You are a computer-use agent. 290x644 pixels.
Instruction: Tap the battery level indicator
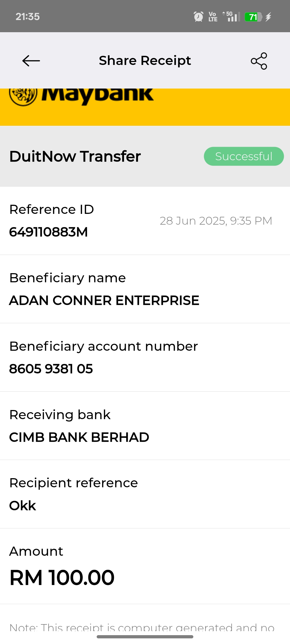tap(253, 17)
